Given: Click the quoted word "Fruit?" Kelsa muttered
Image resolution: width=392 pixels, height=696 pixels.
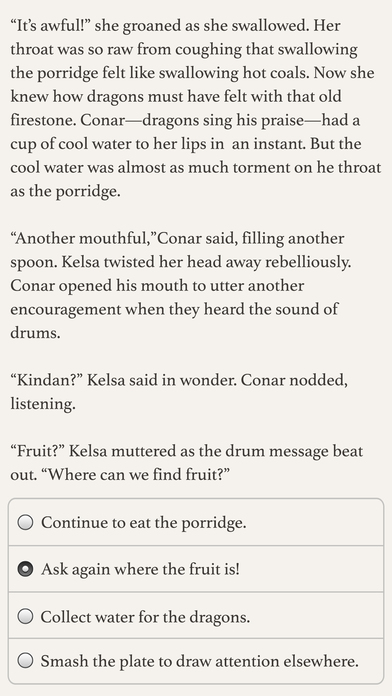Looking at the screenshot, I should pyautogui.click(x=38, y=451).
